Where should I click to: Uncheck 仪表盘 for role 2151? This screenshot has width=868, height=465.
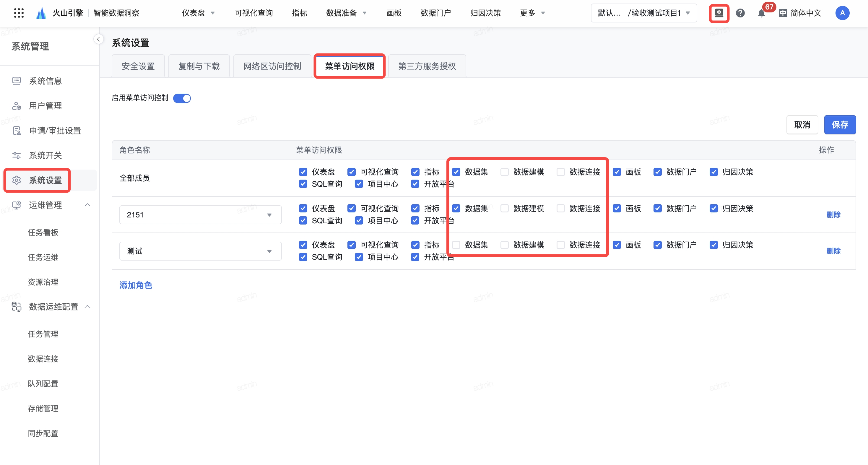303,208
